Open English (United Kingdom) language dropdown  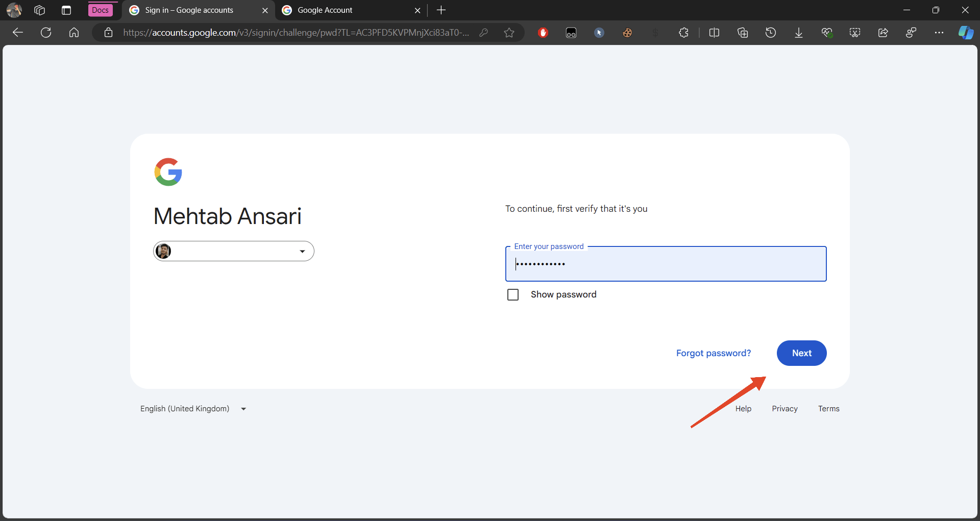[x=193, y=409]
